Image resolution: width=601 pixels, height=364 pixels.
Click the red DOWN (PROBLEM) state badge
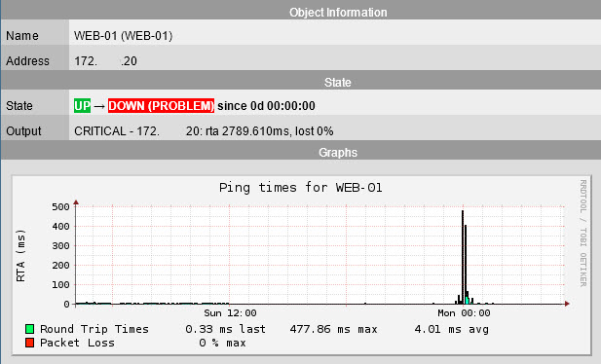click(161, 106)
